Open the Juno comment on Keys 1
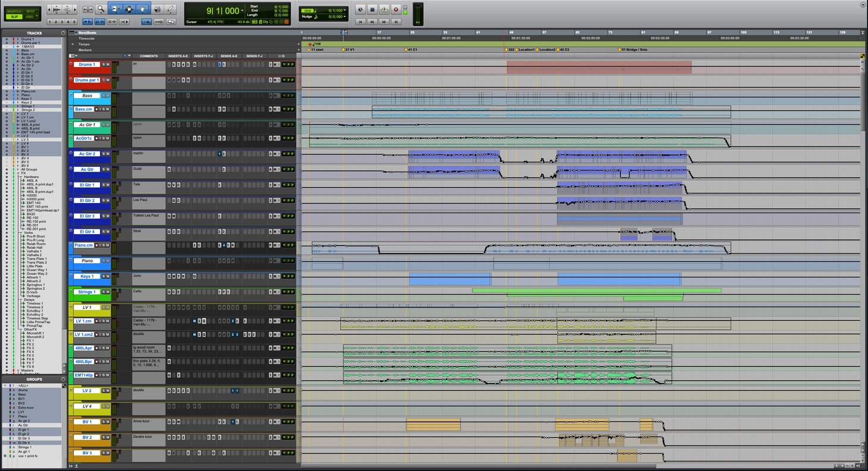868x471 pixels. (149, 278)
